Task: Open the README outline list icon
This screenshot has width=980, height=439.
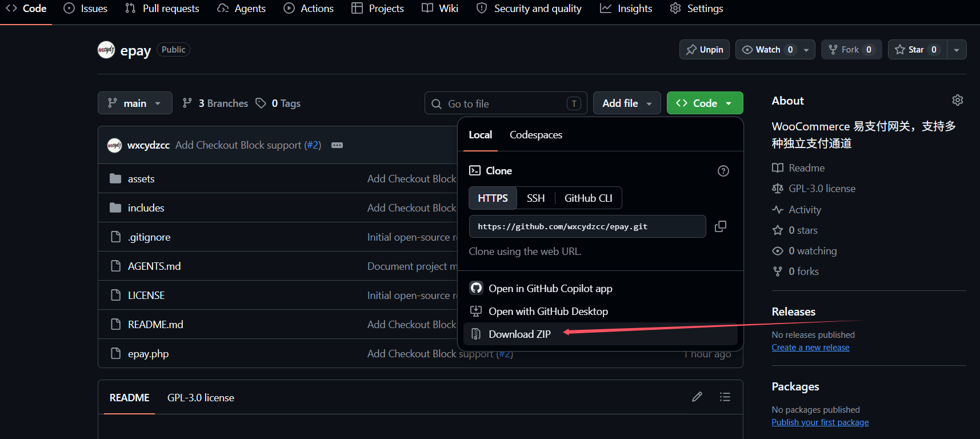Action: 725,397
